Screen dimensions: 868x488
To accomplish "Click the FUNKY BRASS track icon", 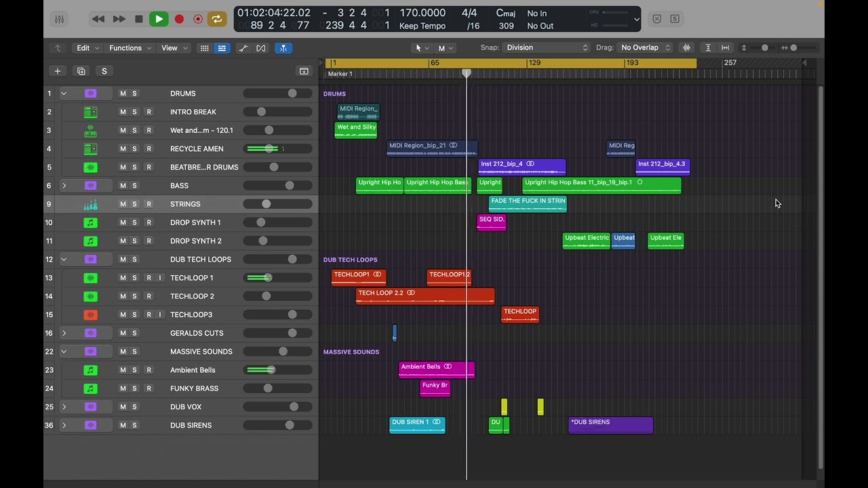I will (90, 388).
